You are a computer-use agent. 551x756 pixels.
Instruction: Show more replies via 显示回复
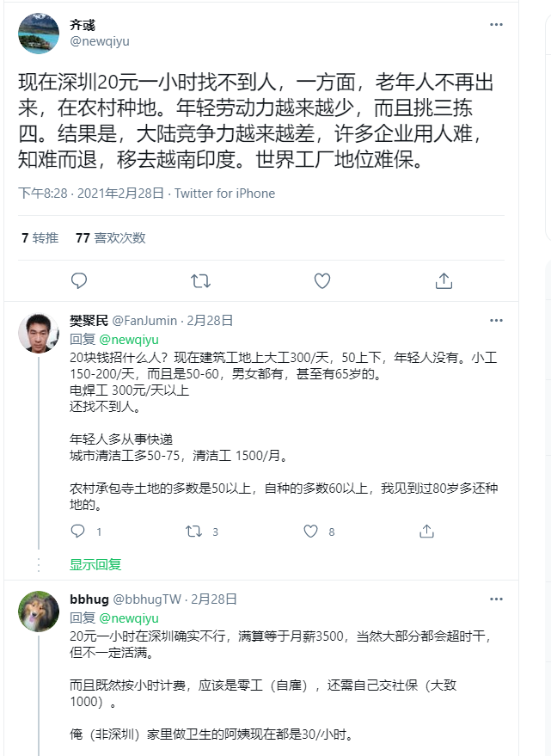[x=95, y=564]
